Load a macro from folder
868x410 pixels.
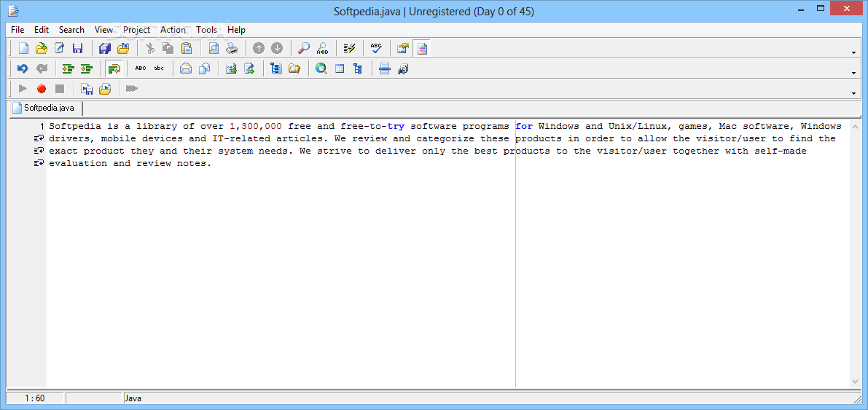(x=105, y=89)
